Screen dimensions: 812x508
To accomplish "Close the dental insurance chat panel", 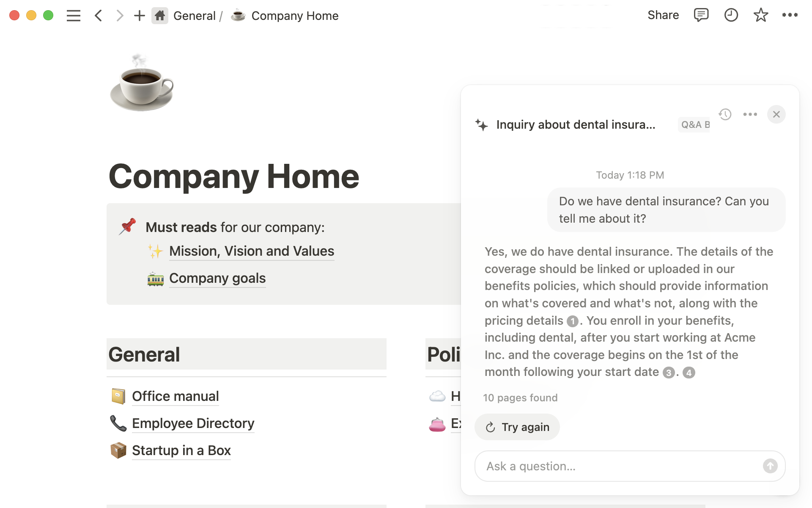I will tap(776, 114).
